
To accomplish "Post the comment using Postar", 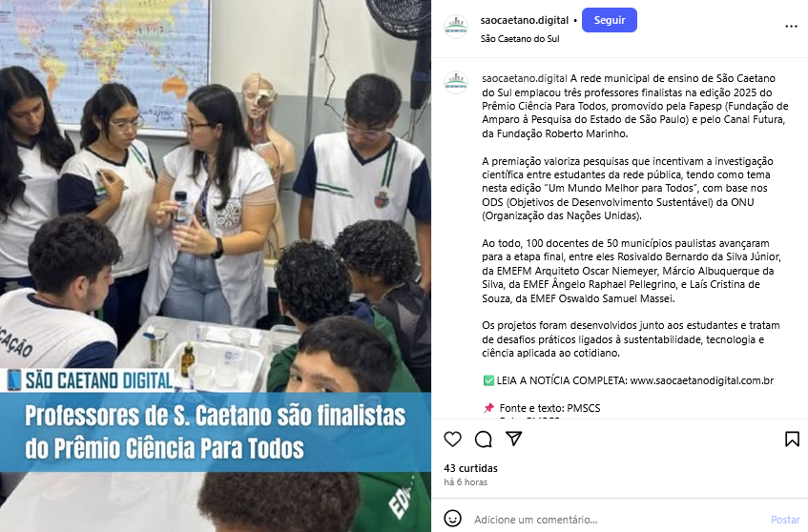I will coord(785,520).
